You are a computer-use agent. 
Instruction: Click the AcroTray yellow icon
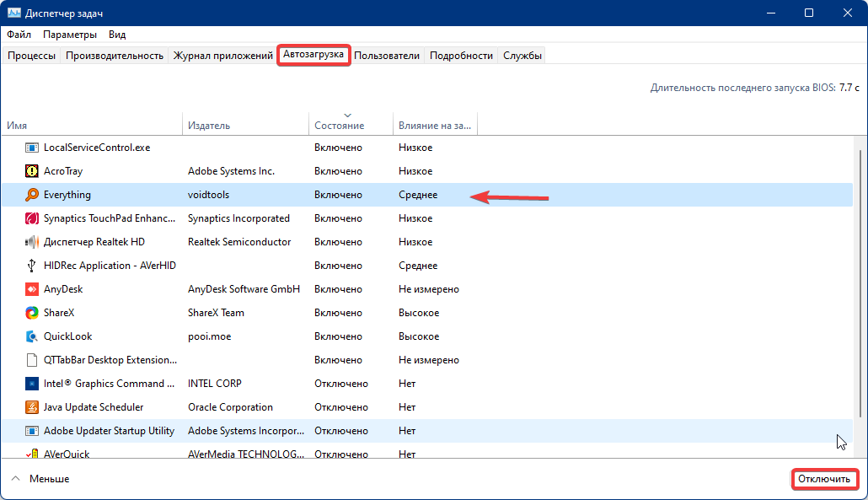click(32, 171)
